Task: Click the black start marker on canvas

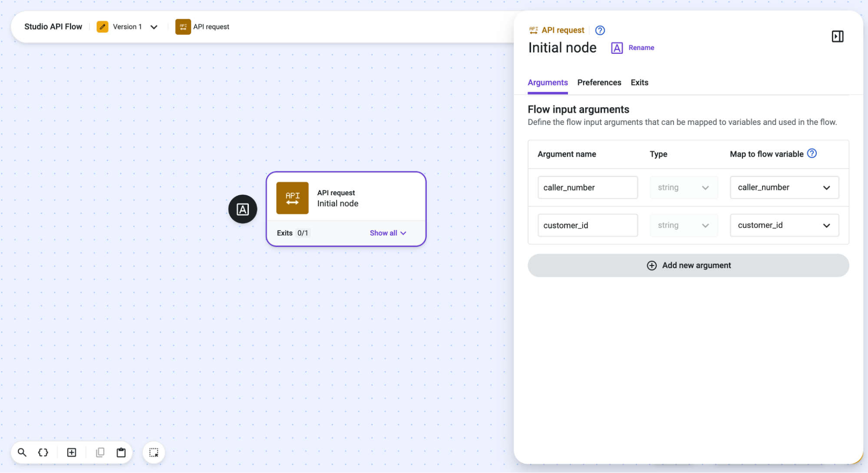Action: click(243, 209)
